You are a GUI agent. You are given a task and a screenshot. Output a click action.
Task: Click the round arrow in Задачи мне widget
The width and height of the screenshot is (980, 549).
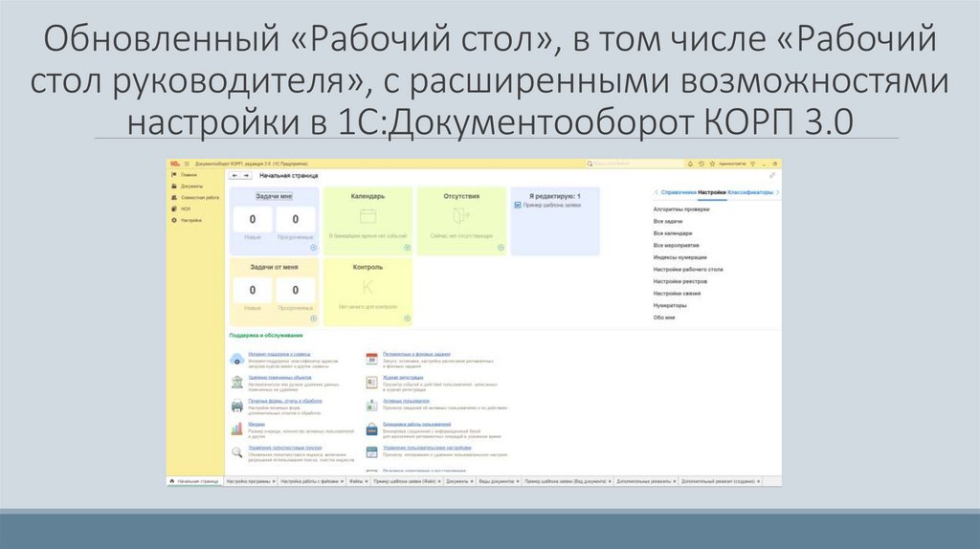(314, 248)
